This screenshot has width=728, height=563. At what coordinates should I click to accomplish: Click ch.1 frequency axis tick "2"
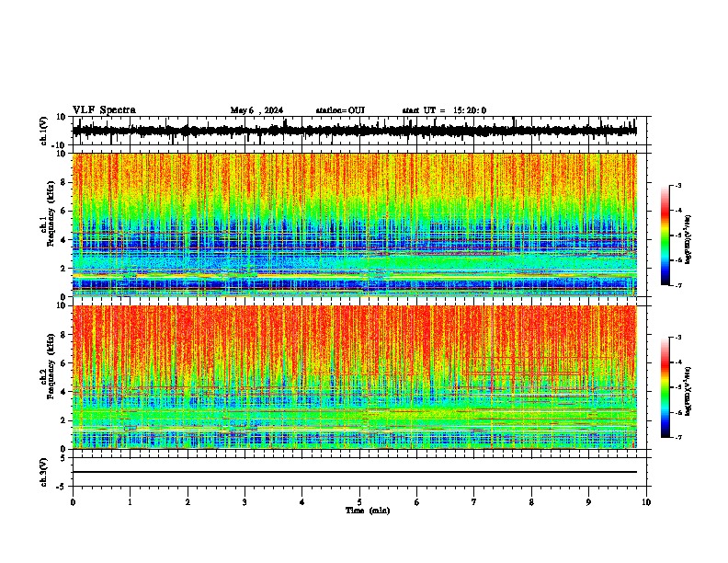point(63,268)
